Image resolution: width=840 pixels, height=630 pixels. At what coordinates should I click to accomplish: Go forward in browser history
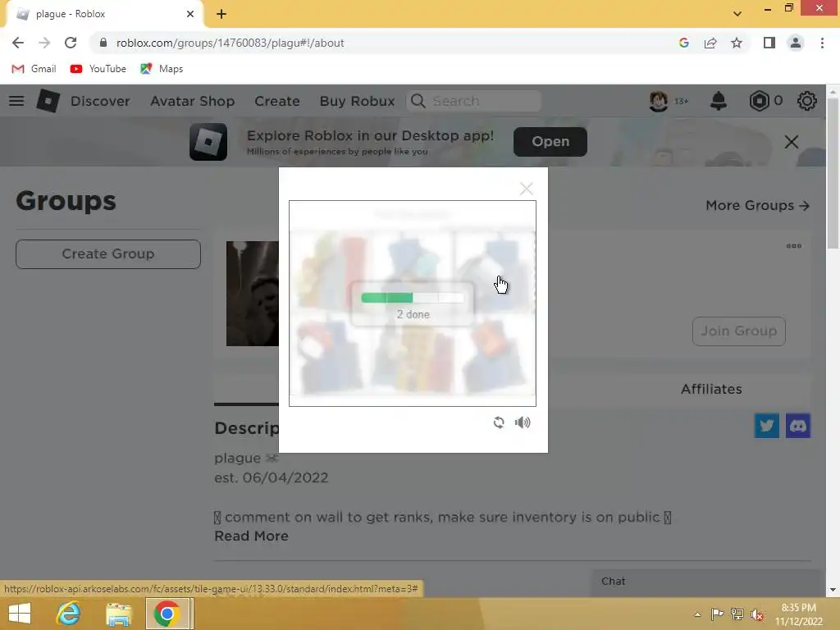click(x=44, y=43)
